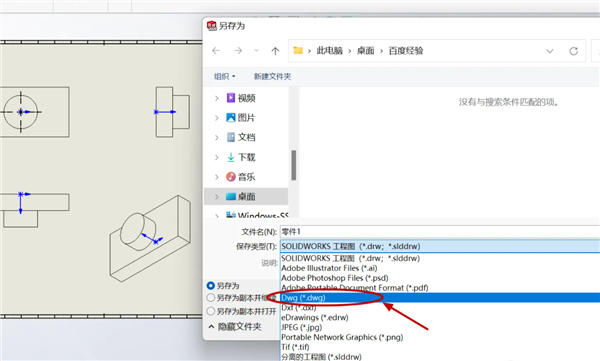Select the 另存为 radio button
This screenshot has width=600, height=361.
click(210, 286)
